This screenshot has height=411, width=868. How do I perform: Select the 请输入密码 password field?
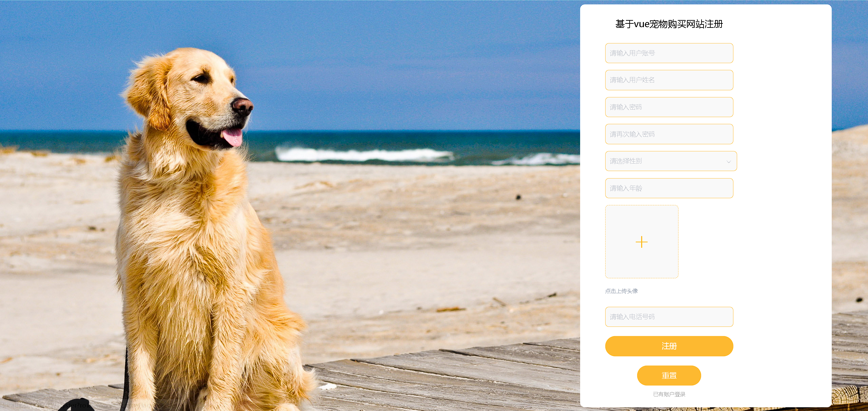click(669, 107)
